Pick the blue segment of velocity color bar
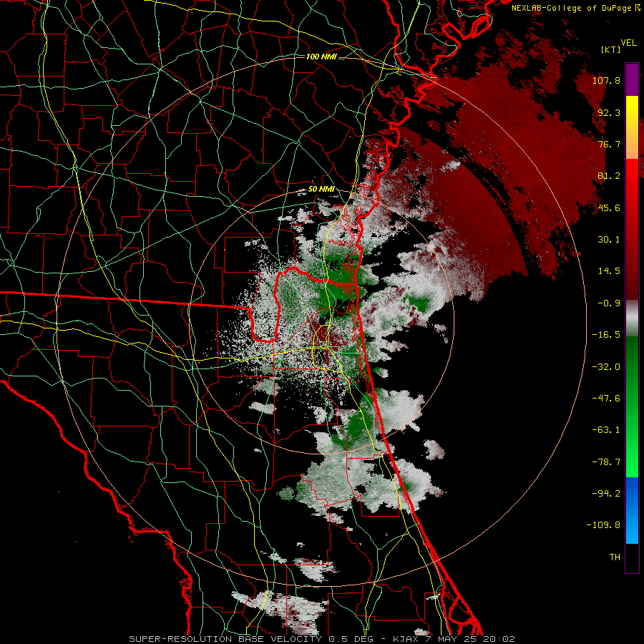 tap(632, 510)
